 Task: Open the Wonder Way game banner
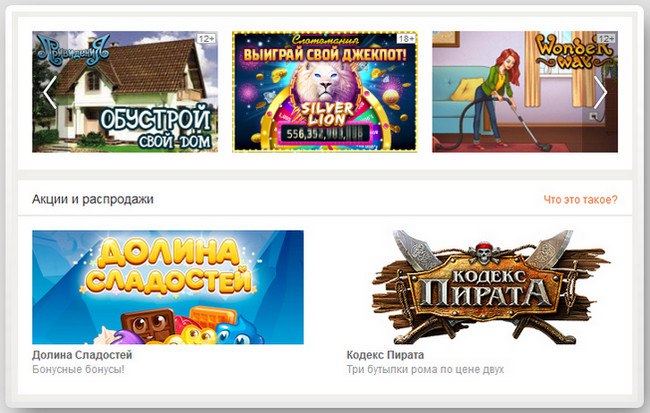[x=525, y=92]
